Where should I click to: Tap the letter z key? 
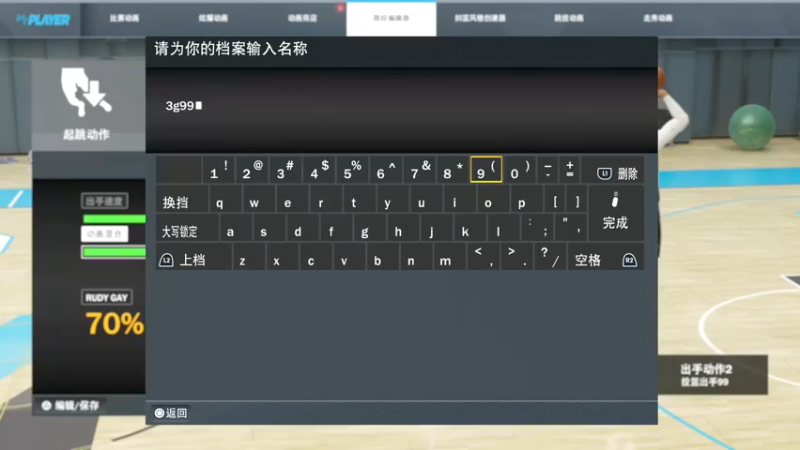pos(249,257)
